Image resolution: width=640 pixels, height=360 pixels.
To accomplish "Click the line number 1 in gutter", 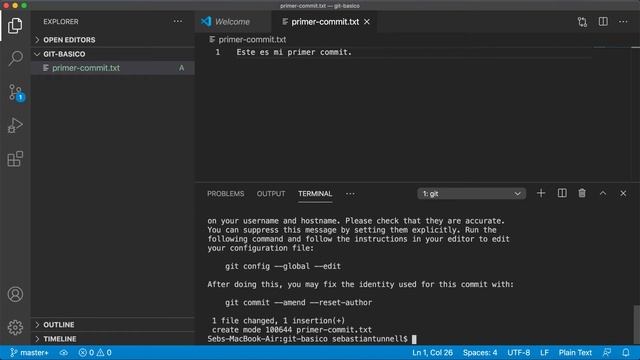I will (x=218, y=52).
